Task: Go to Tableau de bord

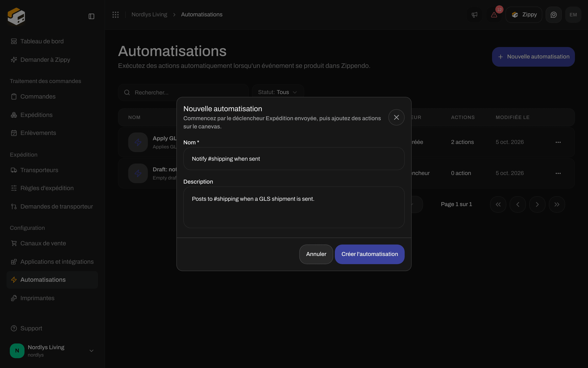Action: click(52, 41)
